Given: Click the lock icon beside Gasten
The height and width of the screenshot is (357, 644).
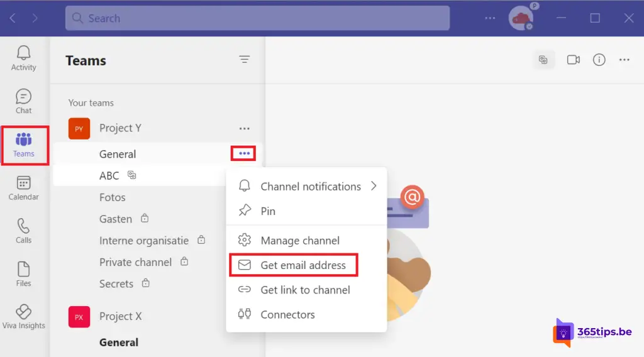Looking at the screenshot, I should [x=145, y=218].
